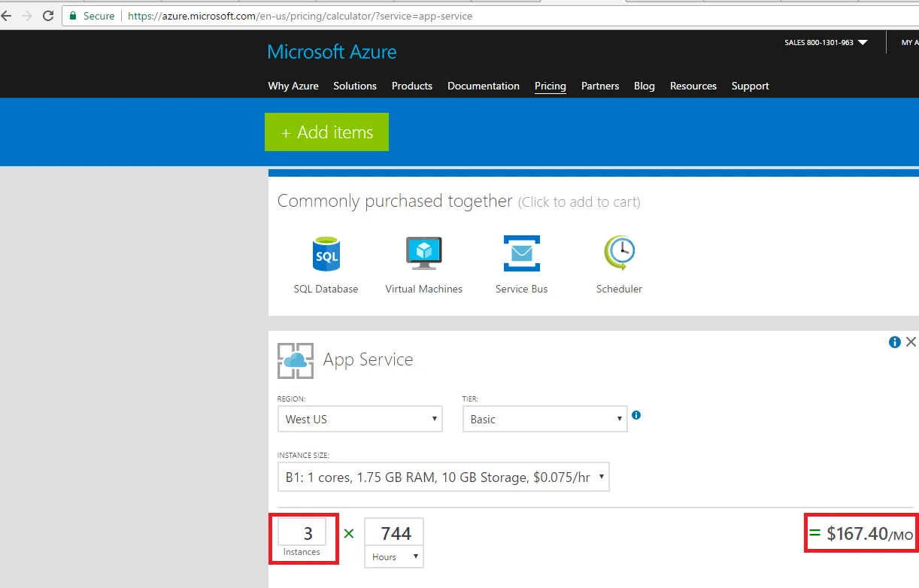This screenshot has width=919, height=588.
Task: Click the info icon beside Tier
Action: point(636,415)
